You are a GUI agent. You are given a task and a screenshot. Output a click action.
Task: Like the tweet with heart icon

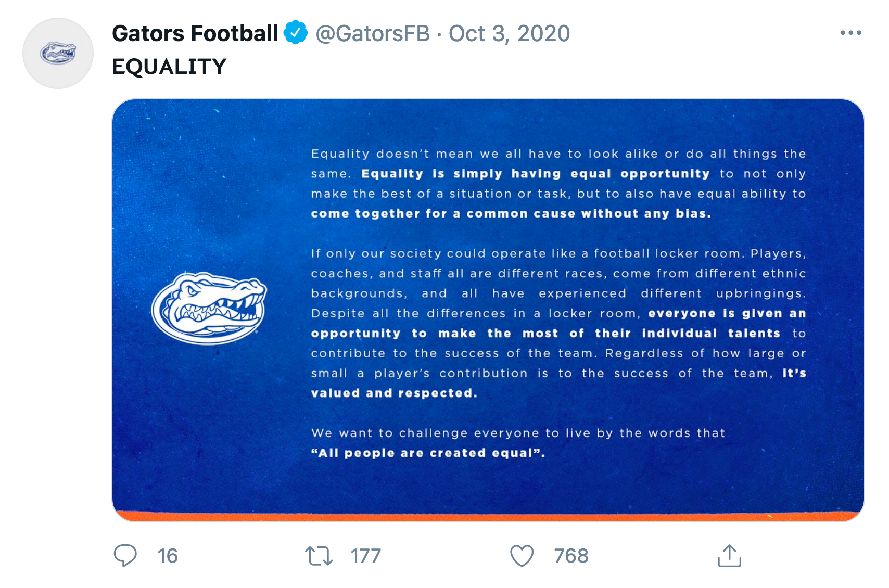(x=522, y=556)
